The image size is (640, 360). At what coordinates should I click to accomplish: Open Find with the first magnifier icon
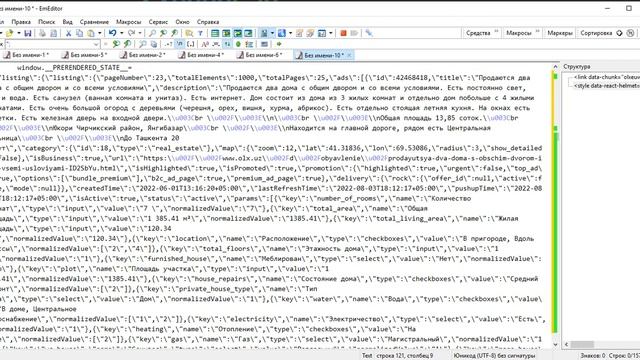pyautogui.click(x=152, y=33)
